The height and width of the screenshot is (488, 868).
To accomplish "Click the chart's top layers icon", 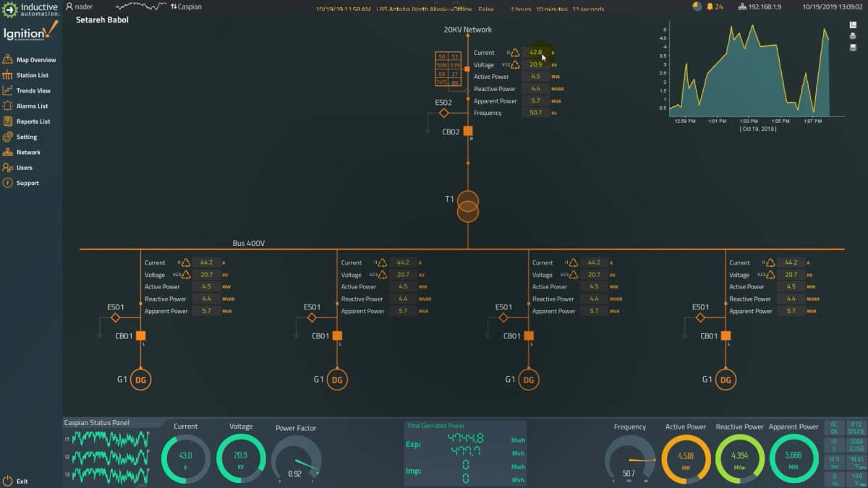I will [x=853, y=25].
